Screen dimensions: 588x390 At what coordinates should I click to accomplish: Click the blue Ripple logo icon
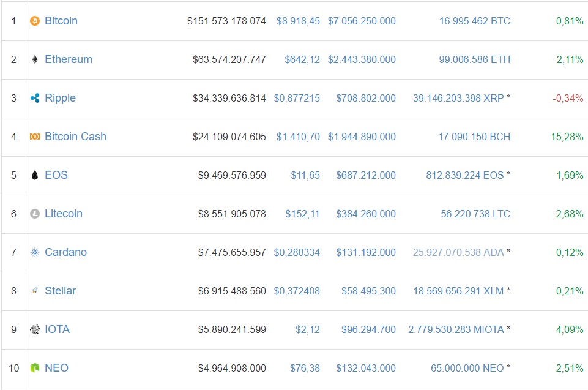(35, 98)
